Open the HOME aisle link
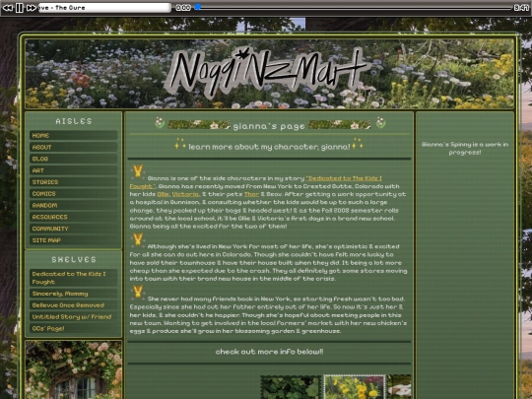Image resolution: width=532 pixels, height=399 pixels. [73, 135]
